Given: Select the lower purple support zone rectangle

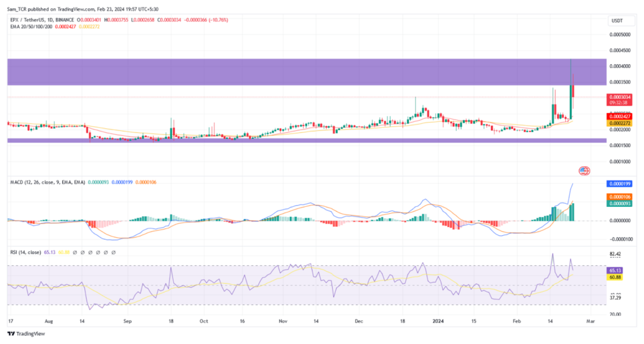Looking at the screenshot, I should coord(307,141).
